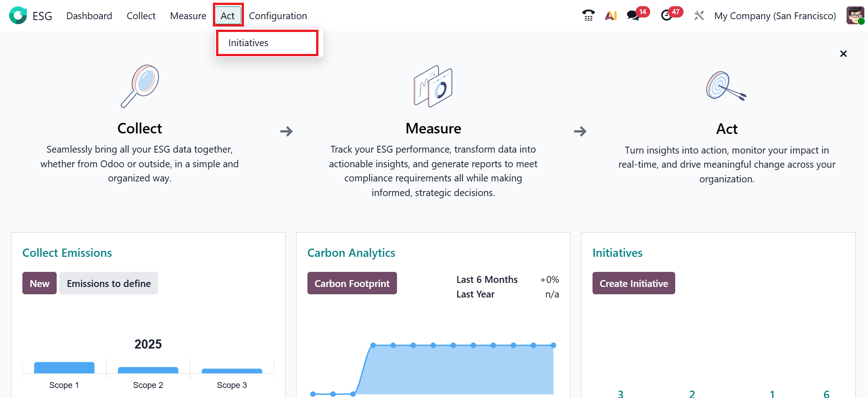Click the Collect magnifying glass illustration
The height and width of the screenshot is (398, 868).
point(140,86)
